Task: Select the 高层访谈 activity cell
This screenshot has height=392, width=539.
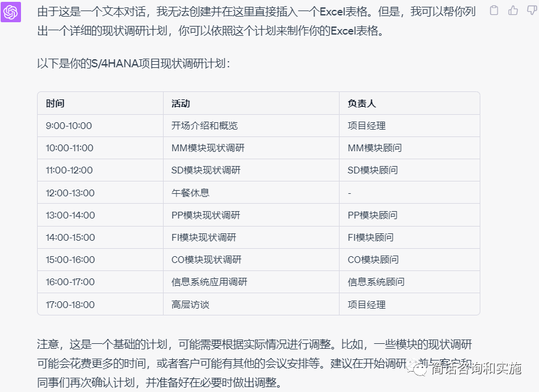Action: click(x=190, y=304)
